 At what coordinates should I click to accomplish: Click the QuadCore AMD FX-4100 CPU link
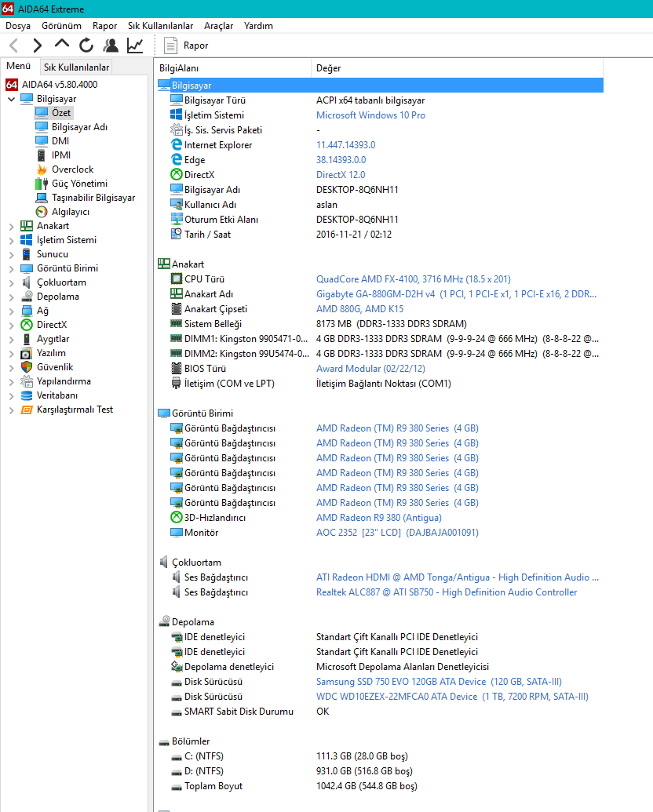tap(413, 279)
